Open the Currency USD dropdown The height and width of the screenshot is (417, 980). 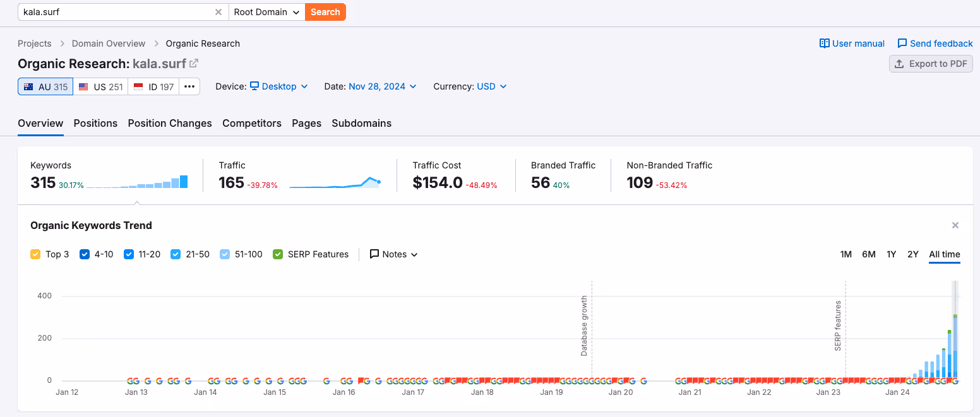[x=492, y=86]
